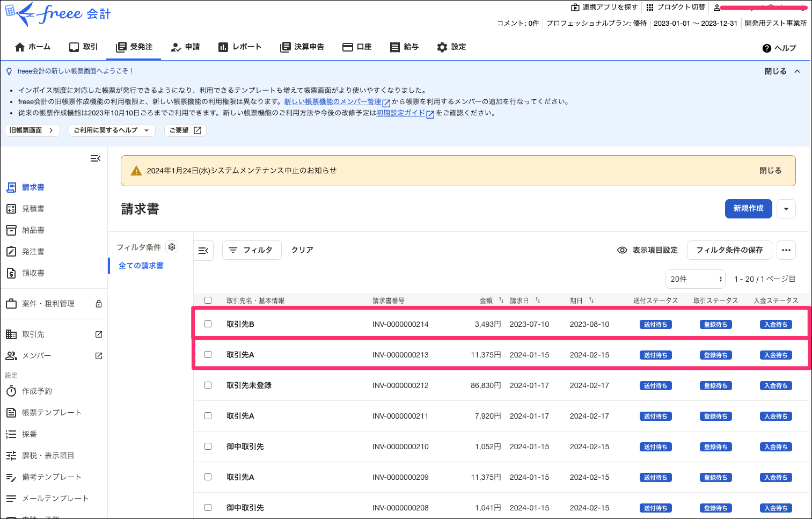Viewport: 812px width, 519px height.
Task: Select the 全ての請求書 filter tab
Action: [141, 265]
